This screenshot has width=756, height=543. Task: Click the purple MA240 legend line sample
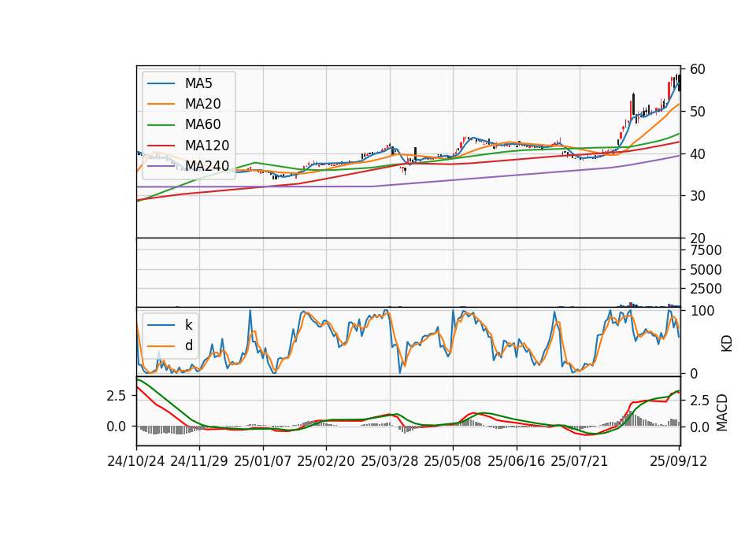point(161,166)
